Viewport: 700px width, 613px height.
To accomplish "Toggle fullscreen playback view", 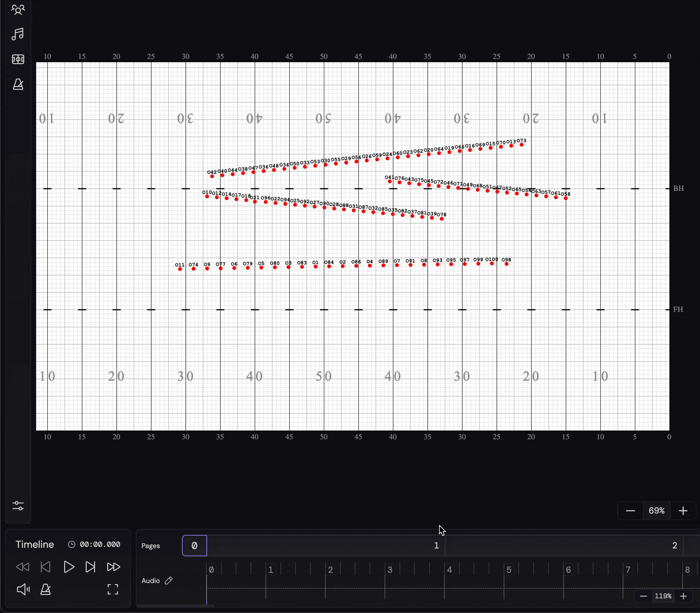I will (113, 589).
